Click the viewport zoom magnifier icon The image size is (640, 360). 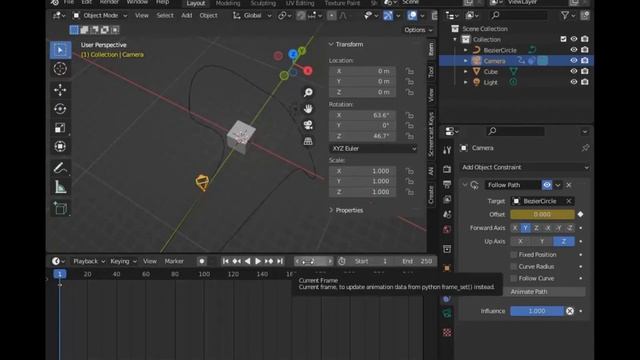(x=308, y=93)
